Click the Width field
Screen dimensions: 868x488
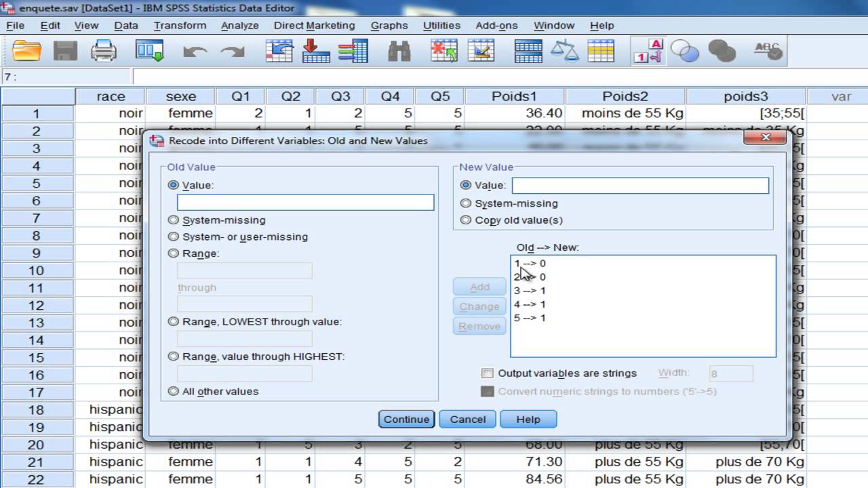[x=731, y=373]
